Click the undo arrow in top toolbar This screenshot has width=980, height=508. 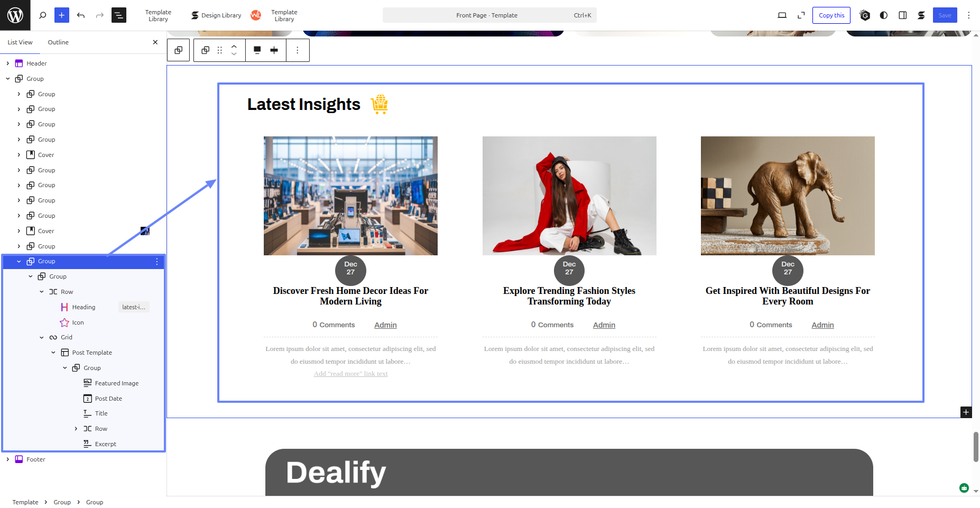tap(81, 15)
